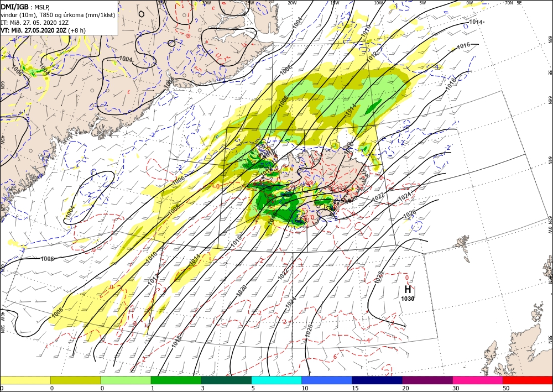Click the '5W' longitude label
The width and height of the screenshot is (553, 392).
pyautogui.click(x=422, y=3)
